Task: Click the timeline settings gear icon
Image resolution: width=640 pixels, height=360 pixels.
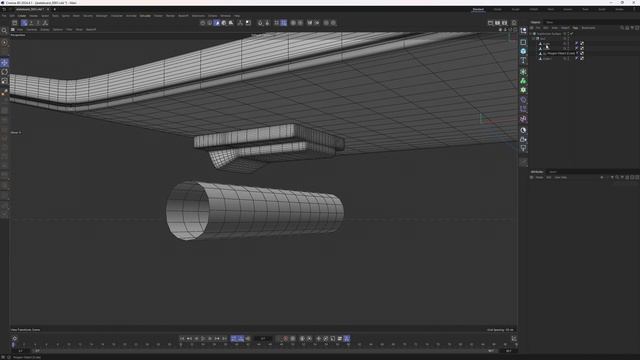Action: tap(15, 338)
